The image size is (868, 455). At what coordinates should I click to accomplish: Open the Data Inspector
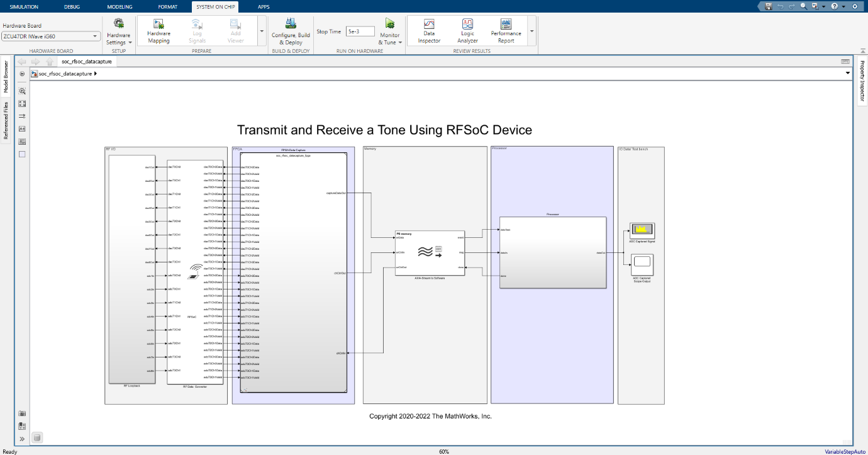point(429,31)
